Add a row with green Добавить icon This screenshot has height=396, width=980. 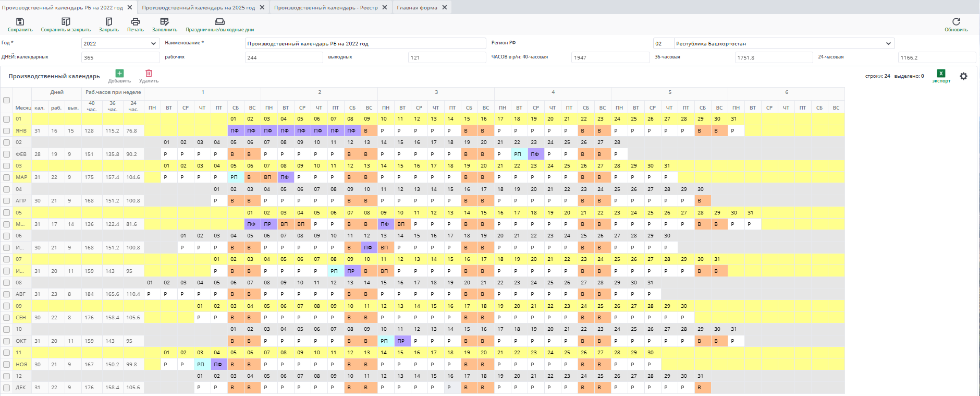tap(119, 74)
